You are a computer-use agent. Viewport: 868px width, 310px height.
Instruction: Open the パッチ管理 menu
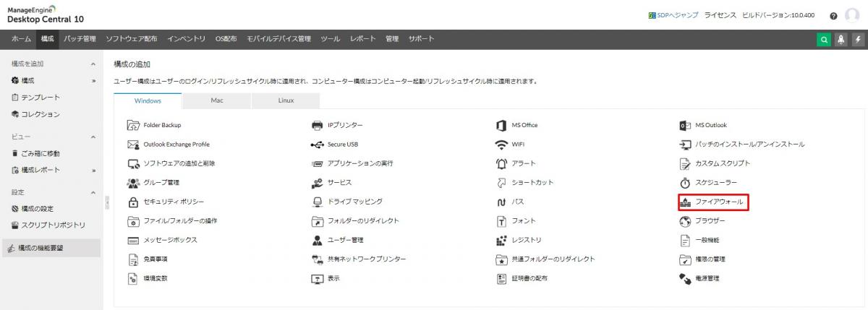tap(80, 39)
